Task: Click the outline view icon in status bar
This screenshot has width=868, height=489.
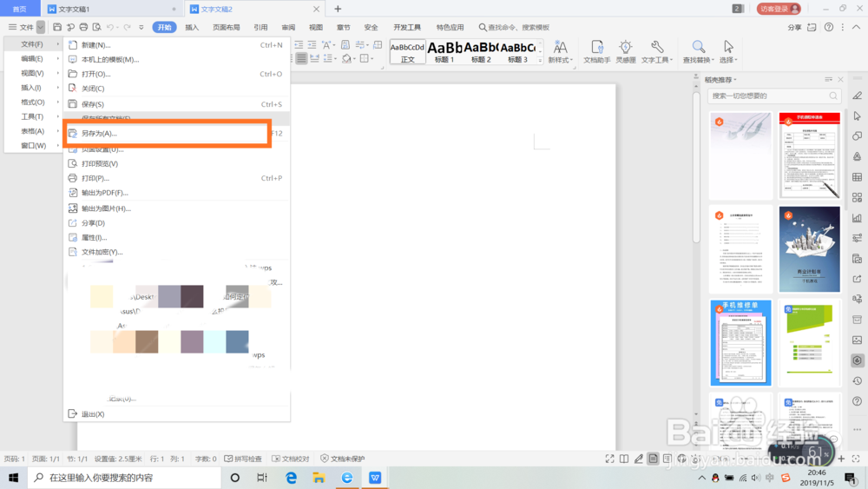Action: tap(667, 459)
